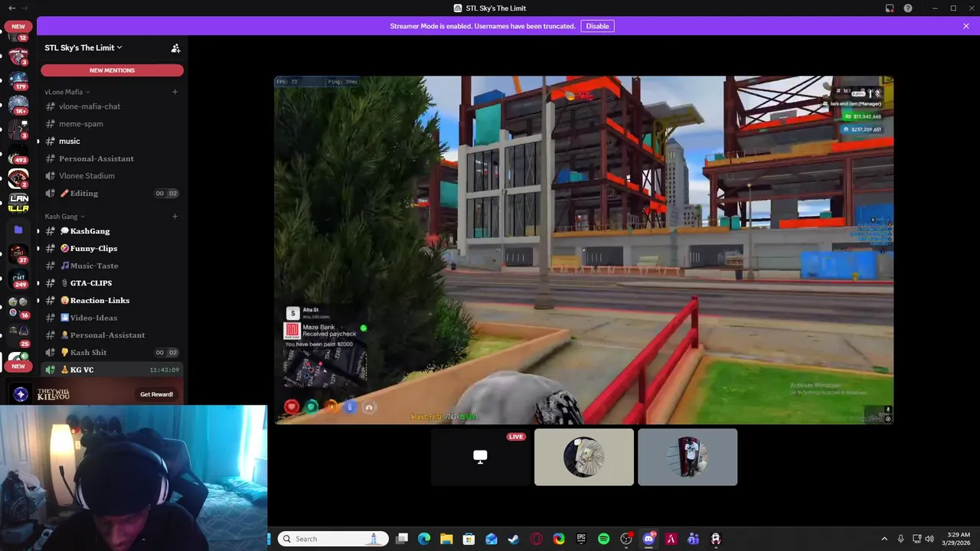980x551 pixels.
Task: Open the Video-Ideas channel
Action: click(x=112, y=318)
